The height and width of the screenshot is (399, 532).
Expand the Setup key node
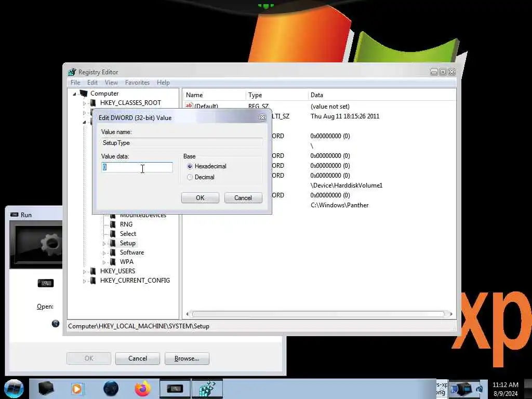(104, 244)
